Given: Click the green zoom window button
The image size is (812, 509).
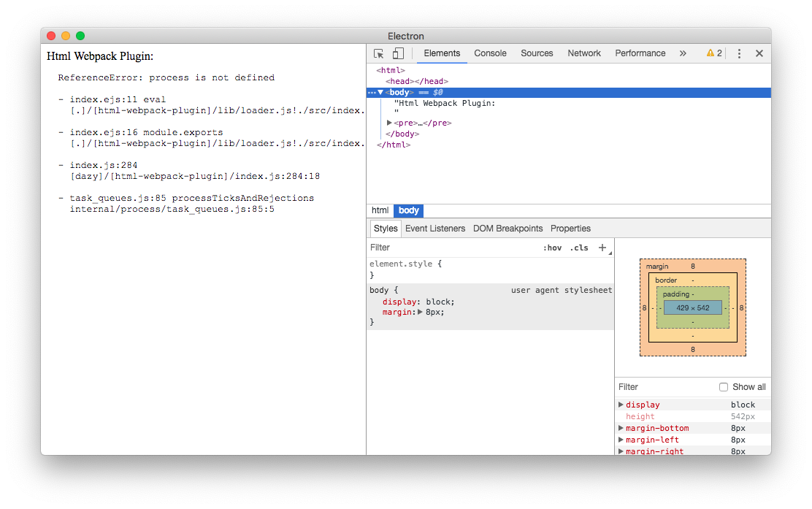Looking at the screenshot, I should pos(80,36).
